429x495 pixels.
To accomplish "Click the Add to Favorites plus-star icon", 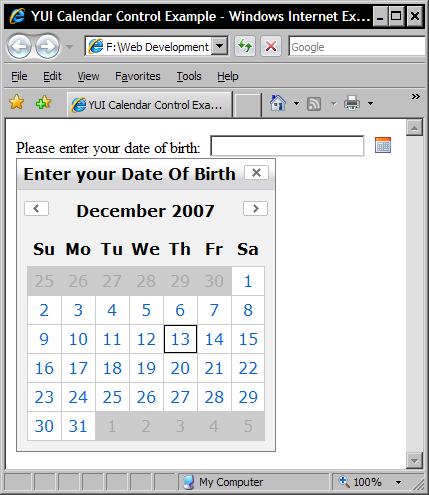I will click(43, 103).
